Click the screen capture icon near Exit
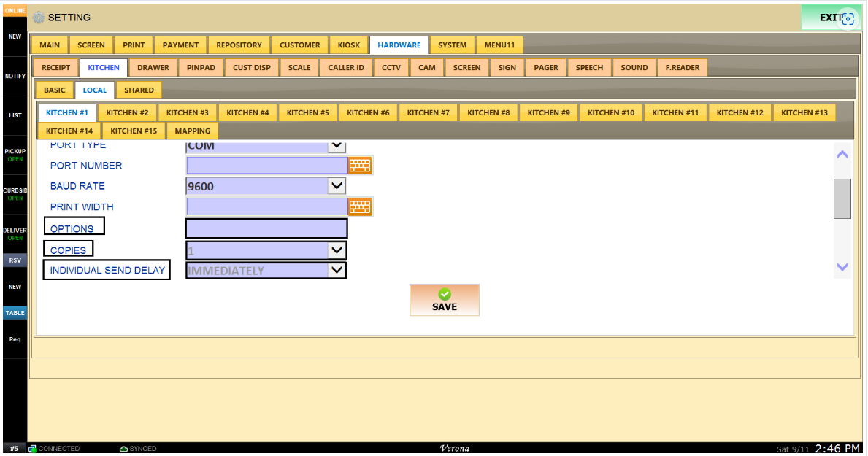868x456 pixels. [x=848, y=20]
